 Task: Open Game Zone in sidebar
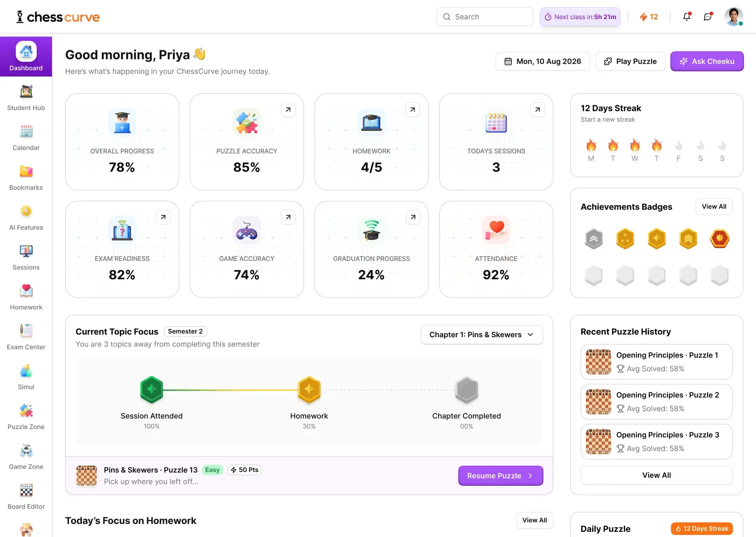pos(26,457)
